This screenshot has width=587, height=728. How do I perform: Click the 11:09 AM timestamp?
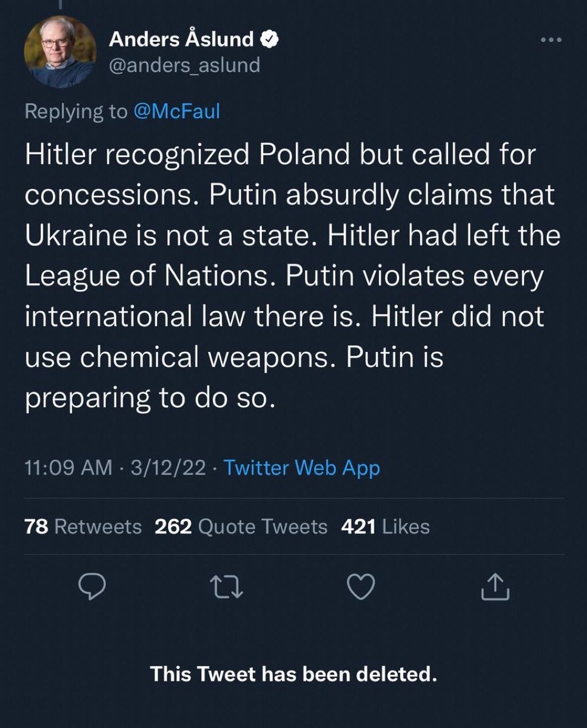[68, 468]
